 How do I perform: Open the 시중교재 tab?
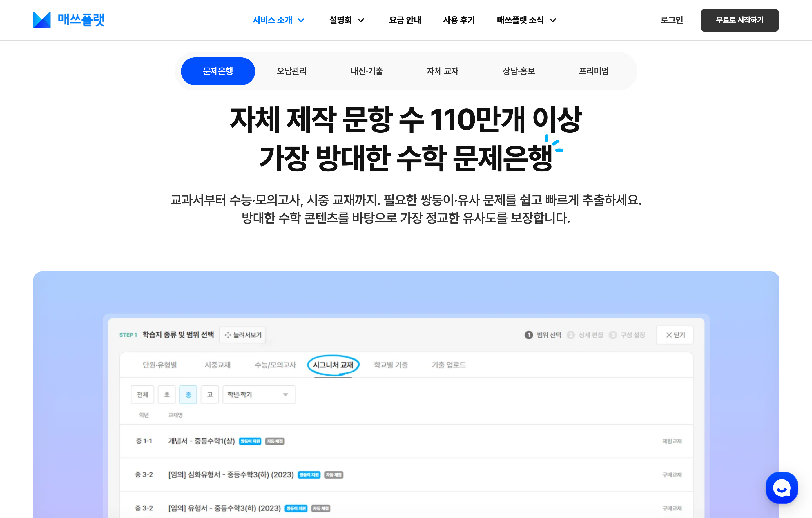point(217,365)
